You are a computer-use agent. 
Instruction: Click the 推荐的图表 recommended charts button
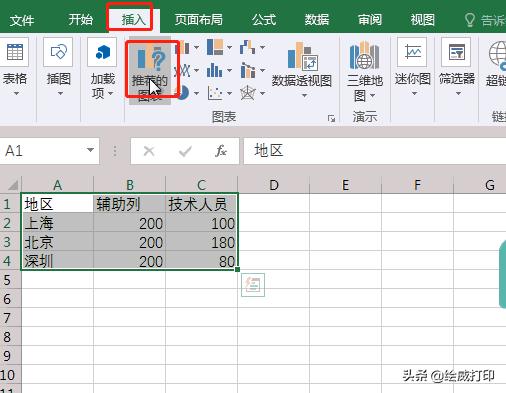150,71
